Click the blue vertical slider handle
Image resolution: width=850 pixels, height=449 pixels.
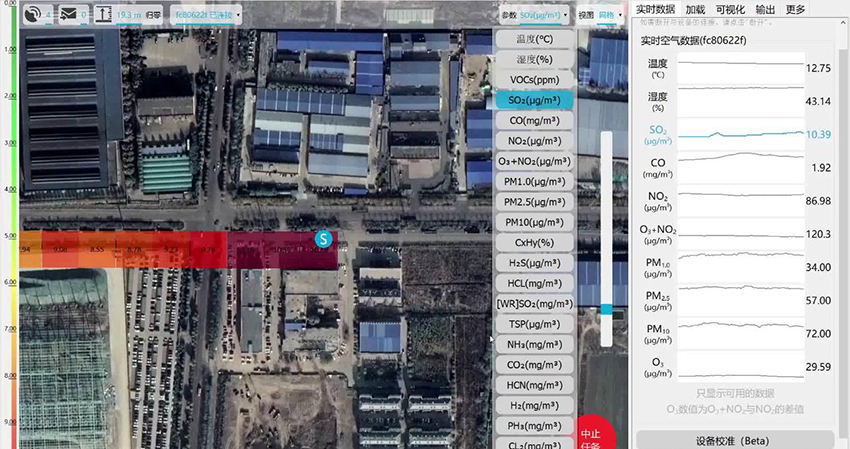click(606, 310)
